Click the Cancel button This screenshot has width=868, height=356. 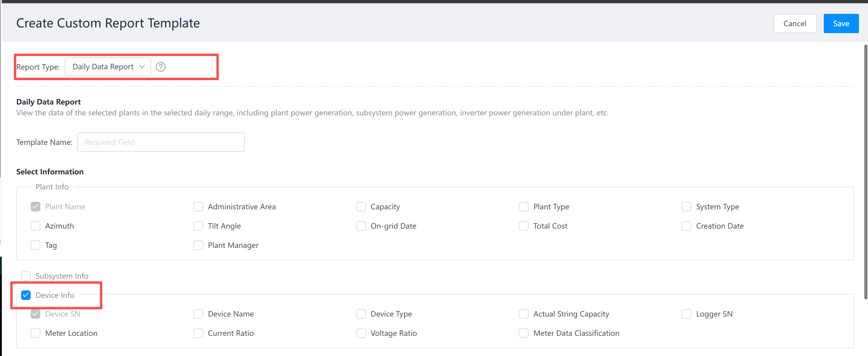[795, 23]
